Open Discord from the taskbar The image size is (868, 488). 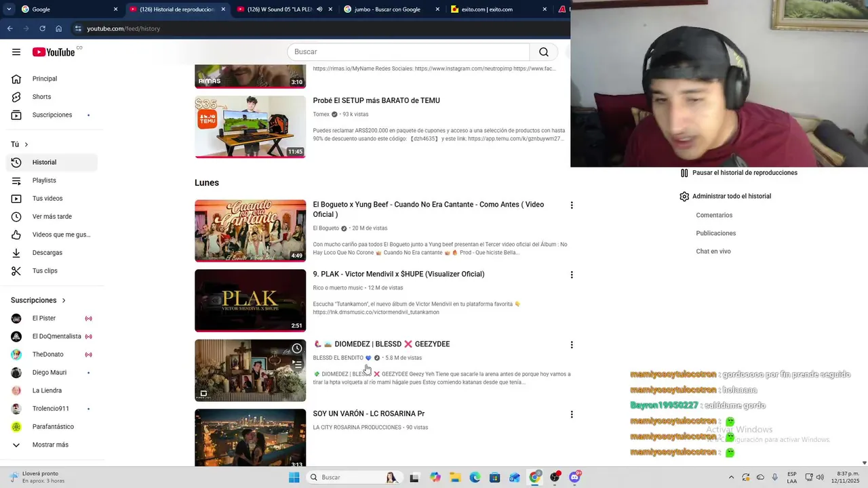pyautogui.click(x=575, y=477)
